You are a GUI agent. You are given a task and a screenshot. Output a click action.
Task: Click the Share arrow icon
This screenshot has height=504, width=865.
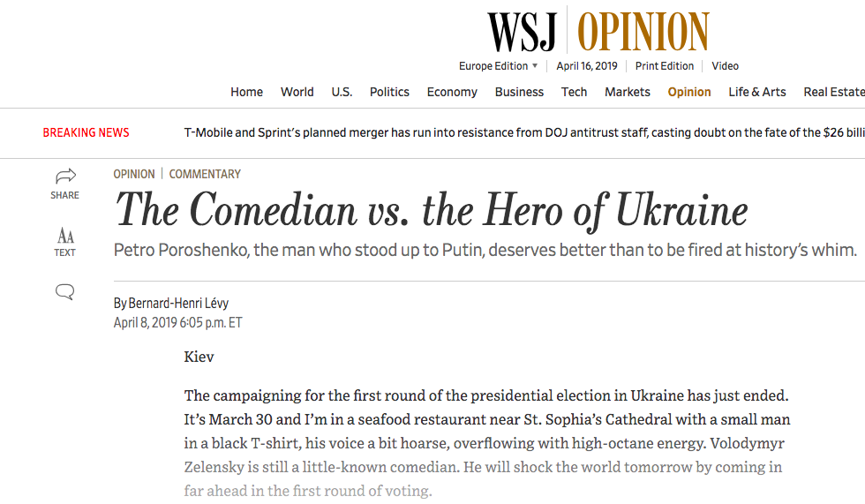65,176
